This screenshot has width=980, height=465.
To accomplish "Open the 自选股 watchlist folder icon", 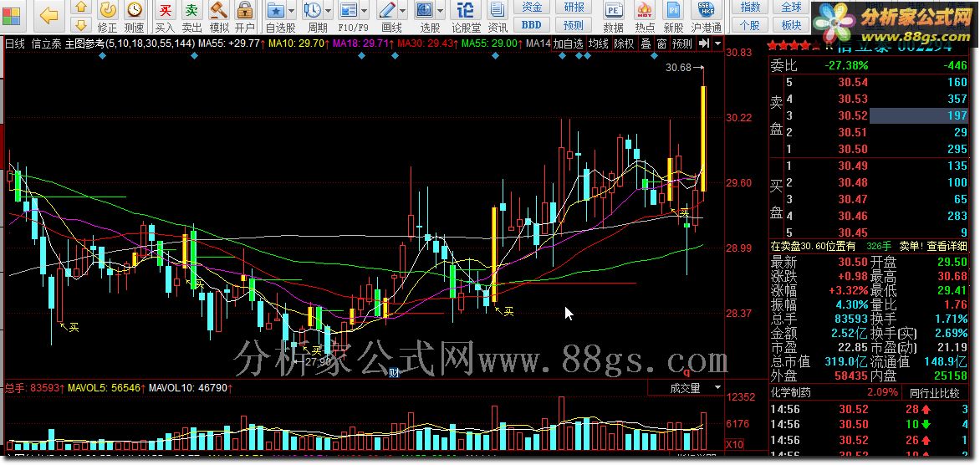I will click(x=276, y=11).
